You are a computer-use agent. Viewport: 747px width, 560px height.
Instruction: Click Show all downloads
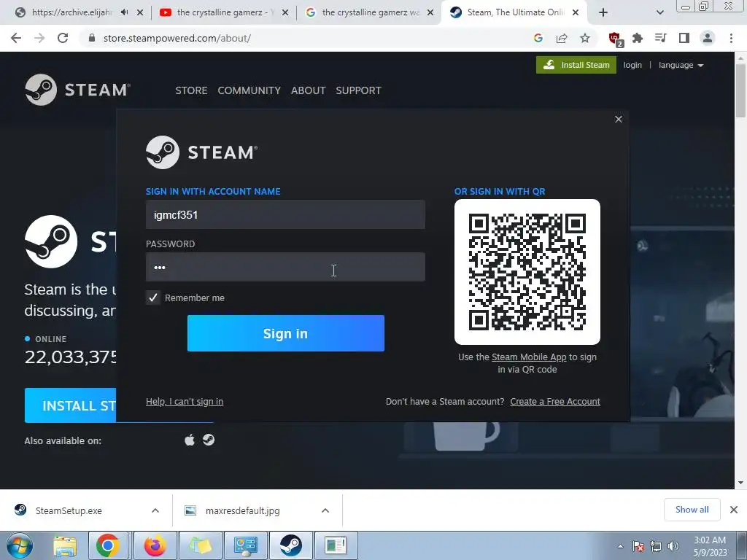click(692, 510)
